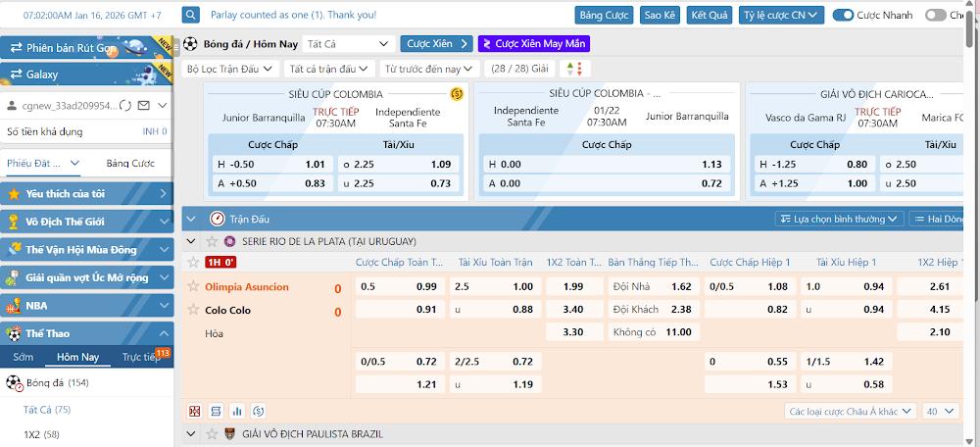Image resolution: width=980 pixels, height=447 pixels.
Task: Collapse the Serie Rio de la Plata section
Action: point(192,241)
